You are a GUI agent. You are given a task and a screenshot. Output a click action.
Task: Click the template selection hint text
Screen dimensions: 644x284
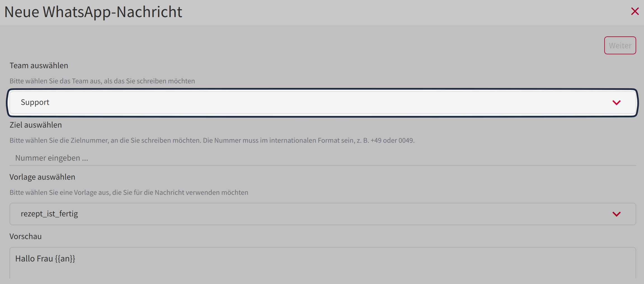pos(129,192)
